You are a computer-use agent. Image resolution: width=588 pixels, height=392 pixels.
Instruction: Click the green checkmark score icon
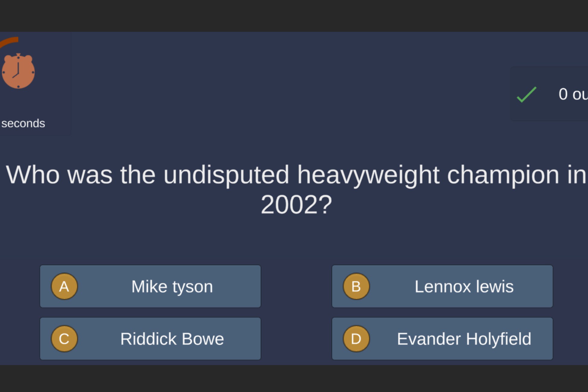click(526, 95)
